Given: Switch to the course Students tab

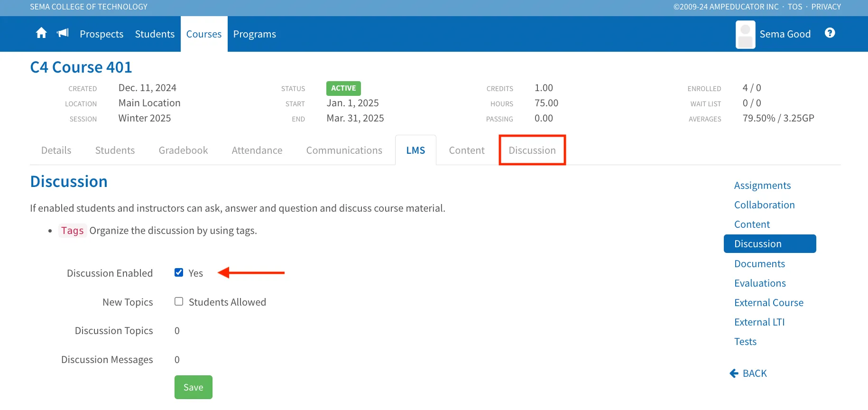Looking at the screenshot, I should click(x=115, y=150).
